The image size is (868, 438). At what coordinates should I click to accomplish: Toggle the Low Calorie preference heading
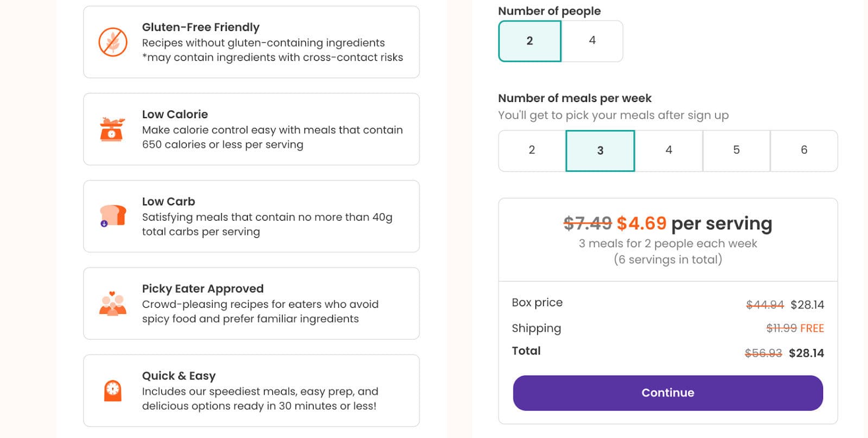pyautogui.click(x=175, y=114)
